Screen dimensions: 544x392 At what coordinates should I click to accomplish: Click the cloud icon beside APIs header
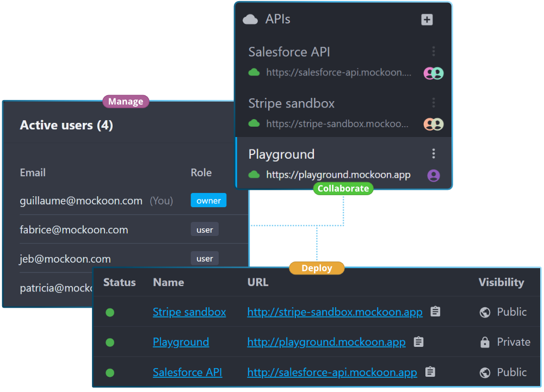[x=250, y=20]
